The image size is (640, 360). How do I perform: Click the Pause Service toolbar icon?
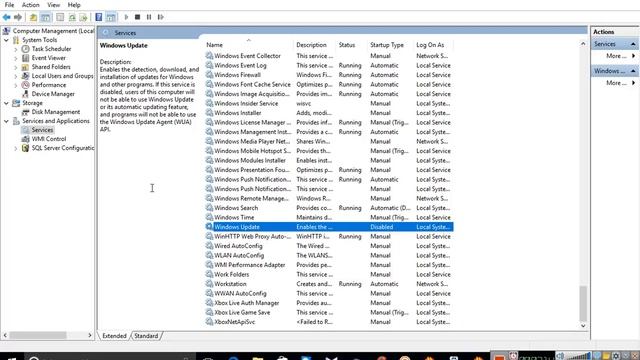[149, 17]
